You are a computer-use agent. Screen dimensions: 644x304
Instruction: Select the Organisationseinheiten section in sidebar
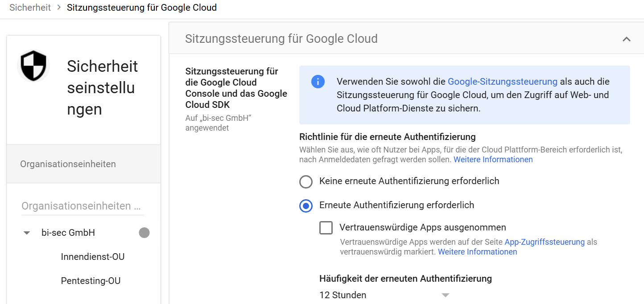coord(68,164)
